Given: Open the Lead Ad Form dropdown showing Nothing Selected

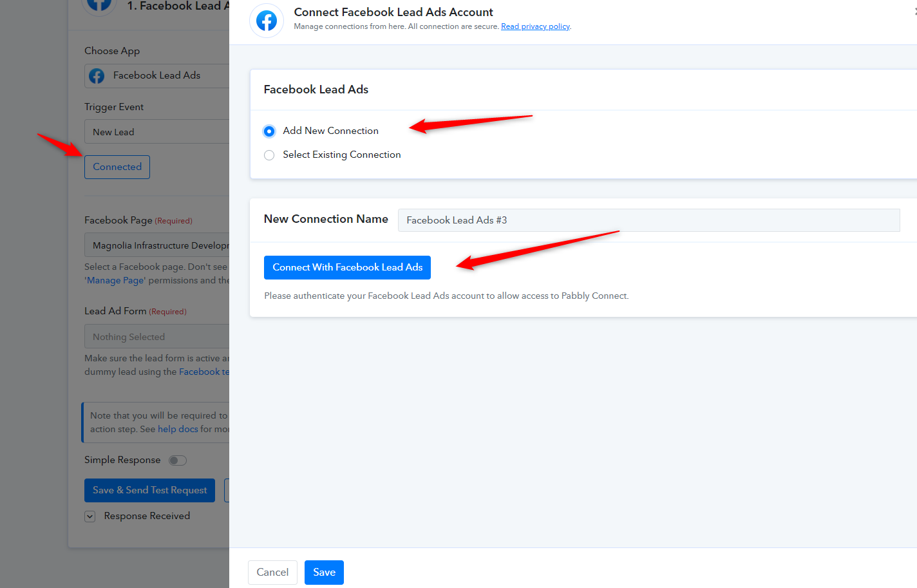Looking at the screenshot, I should click(x=157, y=337).
